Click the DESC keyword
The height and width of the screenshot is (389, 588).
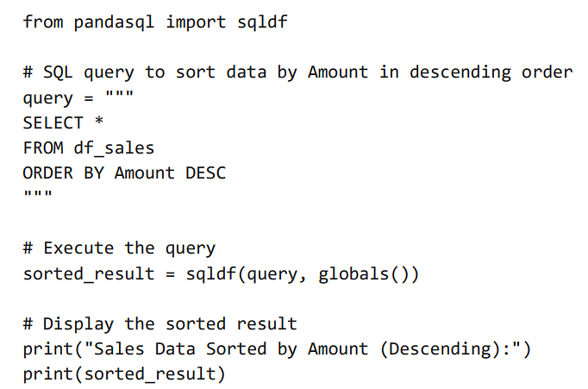pos(206,173)
